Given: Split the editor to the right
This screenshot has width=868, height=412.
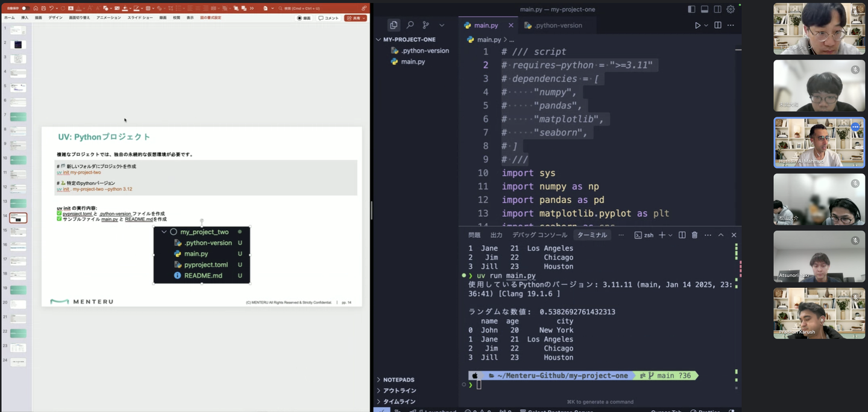Looking at the screenshot, I should point(717,25).
